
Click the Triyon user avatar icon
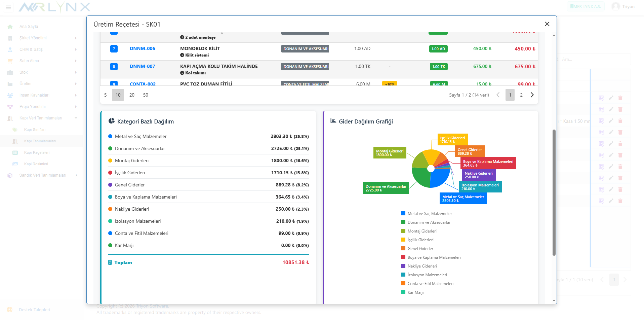coord(615,6)
